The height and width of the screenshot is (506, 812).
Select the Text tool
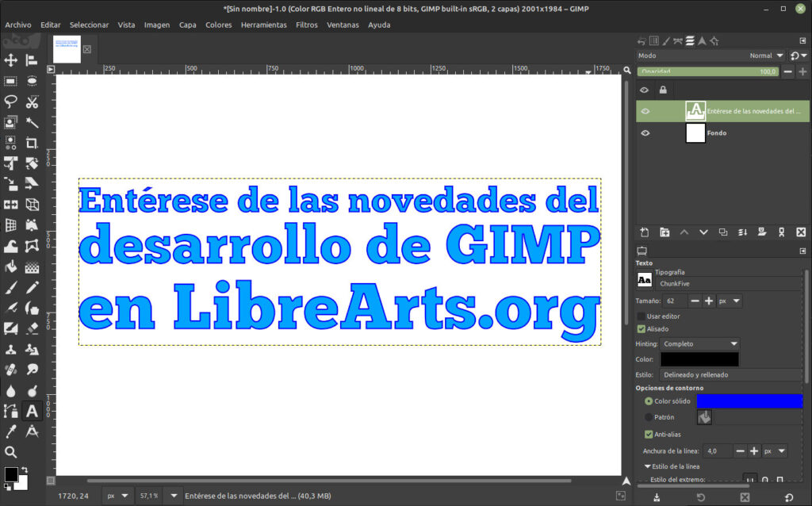32,411
